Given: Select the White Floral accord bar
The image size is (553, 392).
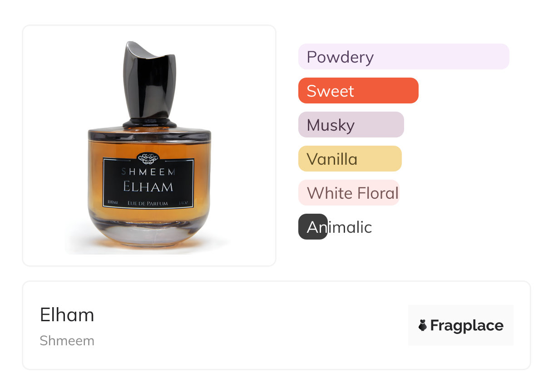Looking at the screenshot, I should pos(349,193).
